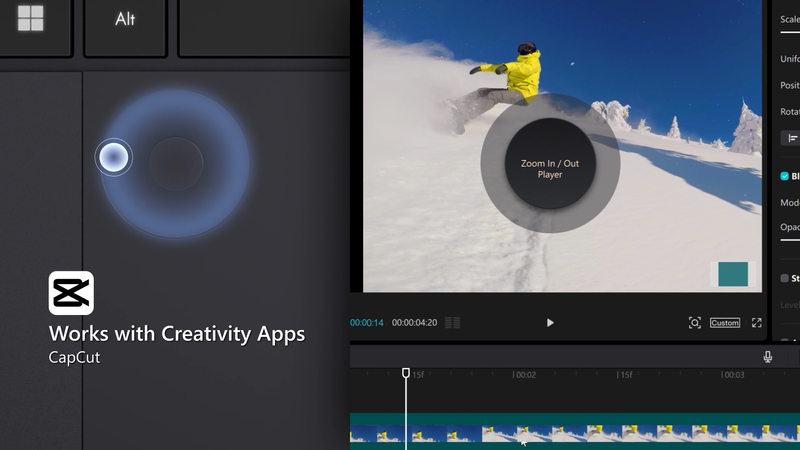
Task: Click the total duration 00:00:04:20 timecode
Action: click(x=414, y=322)
